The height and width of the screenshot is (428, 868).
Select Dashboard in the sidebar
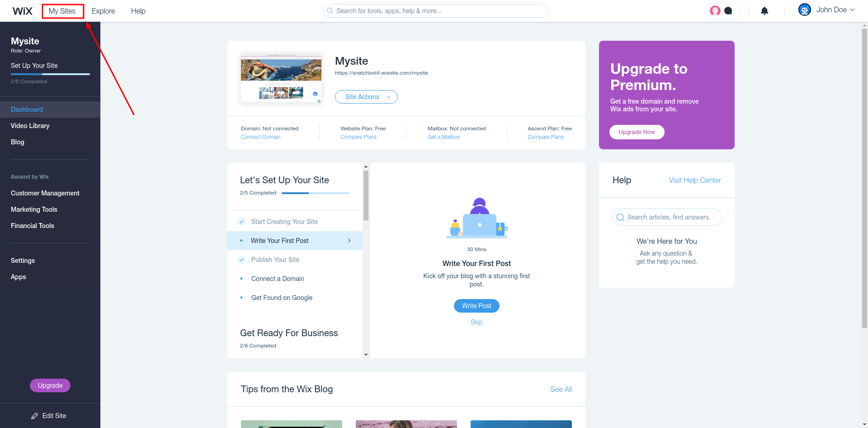50,109
